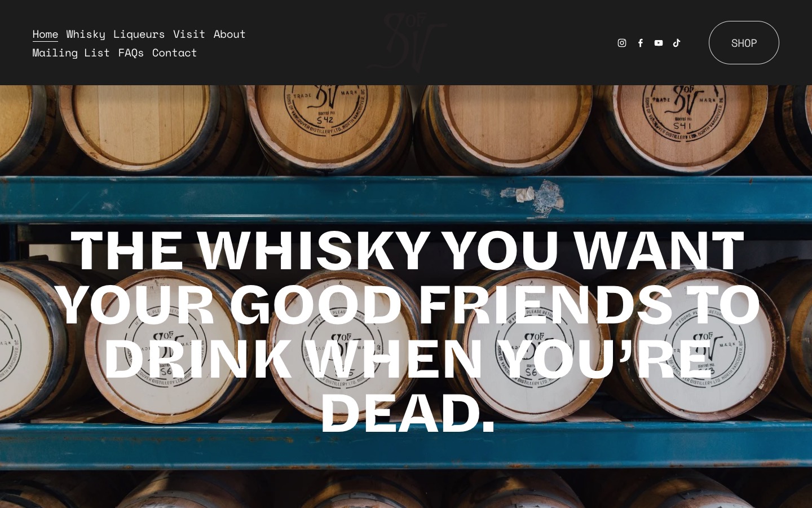Open the Whisky nav item
The width and height of the screenshot is (812, 508).
pyautogui.click(x=86, y=34)
